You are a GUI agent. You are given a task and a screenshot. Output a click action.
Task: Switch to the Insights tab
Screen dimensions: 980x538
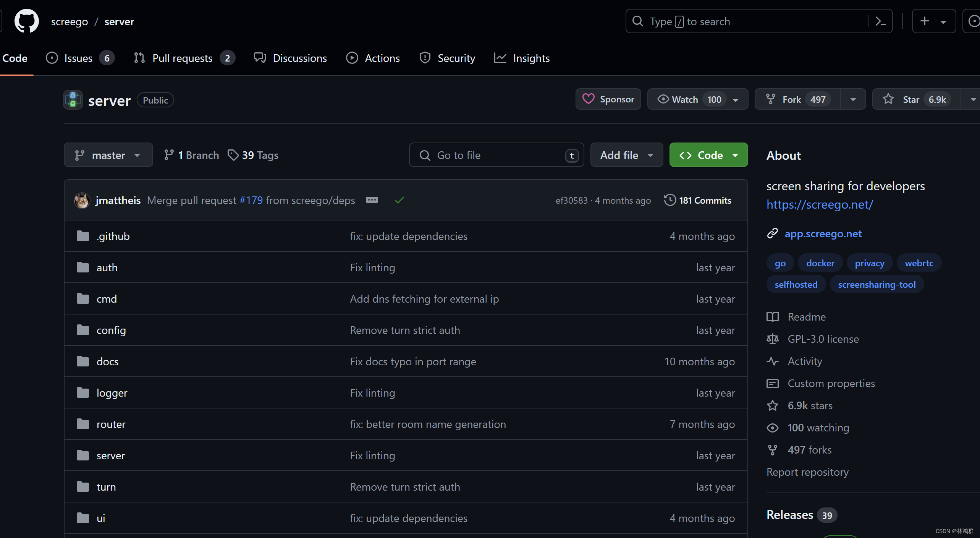(x=522, y=58)
